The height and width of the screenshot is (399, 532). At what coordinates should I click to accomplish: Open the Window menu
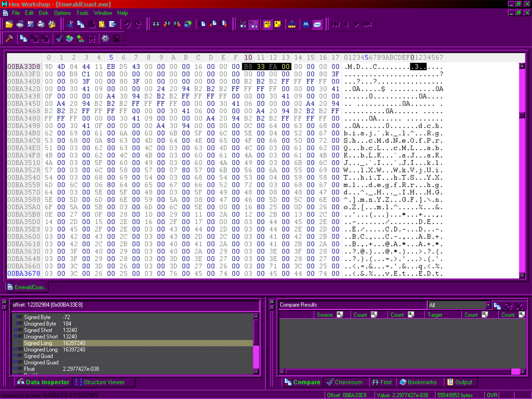pyautogui.click(x=102, y=13)
